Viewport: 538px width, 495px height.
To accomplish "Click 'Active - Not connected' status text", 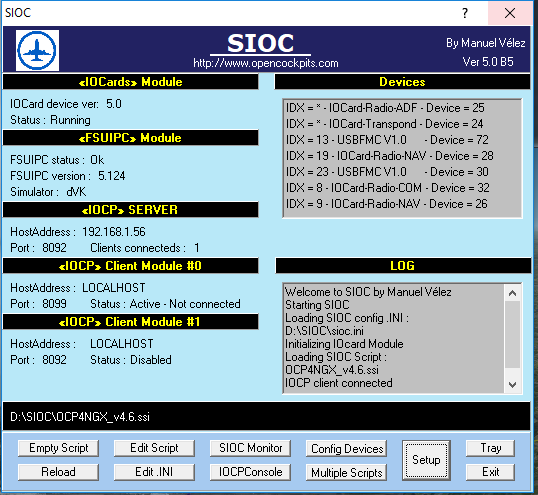I will point(185,304).
